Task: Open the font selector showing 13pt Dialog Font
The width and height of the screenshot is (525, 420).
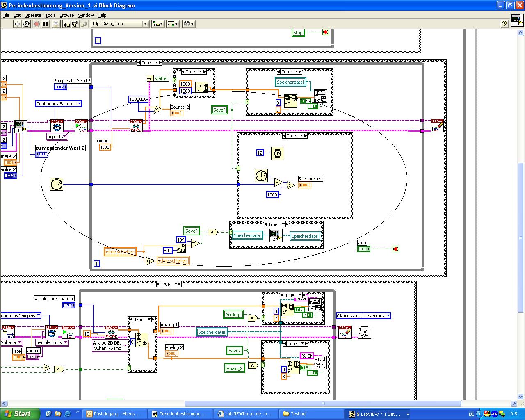Action: coord(119,24)
